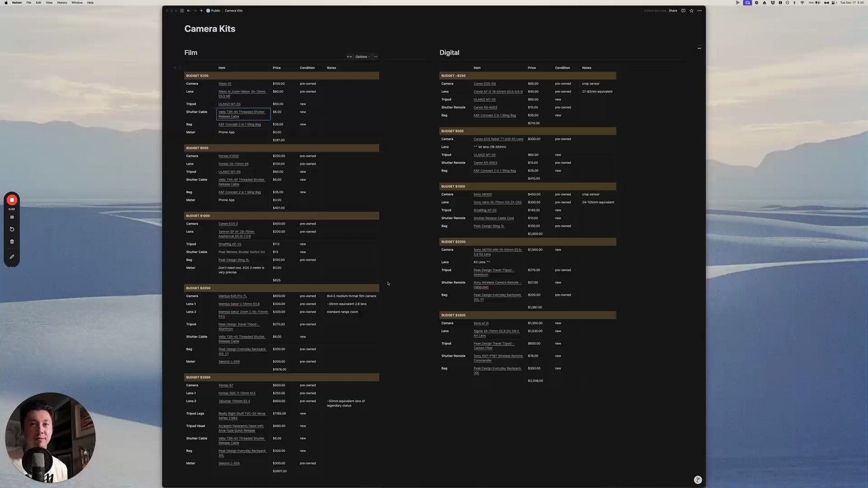Open the comments panel icon
The width and height of the screenshot is (868, 488).
(683, 11)
